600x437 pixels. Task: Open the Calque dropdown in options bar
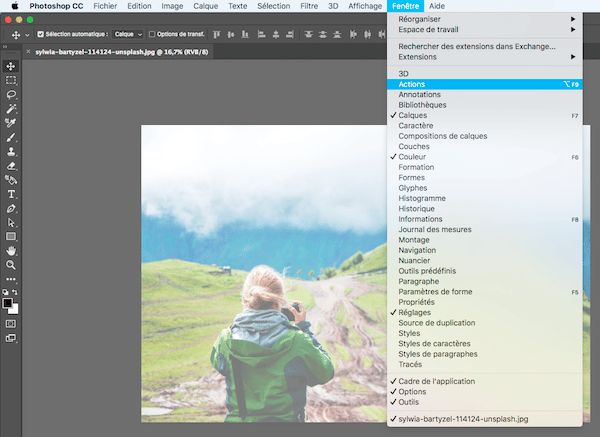128,34
